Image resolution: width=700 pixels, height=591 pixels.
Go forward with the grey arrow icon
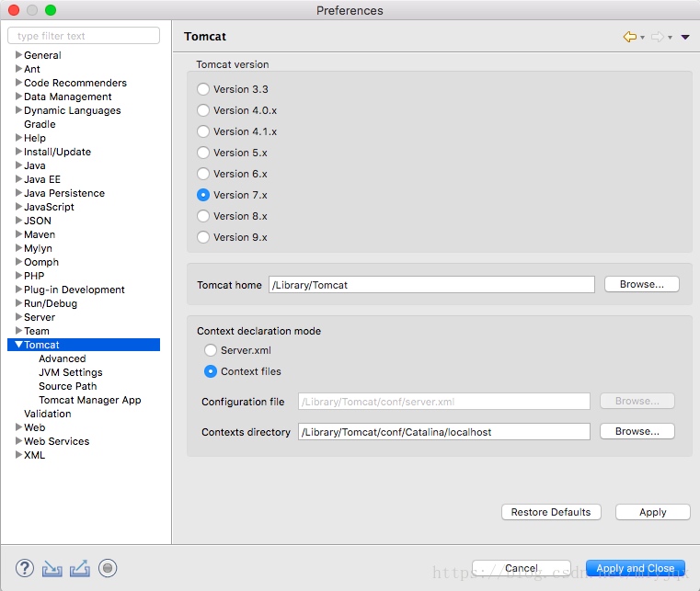(x=658, y=37)
